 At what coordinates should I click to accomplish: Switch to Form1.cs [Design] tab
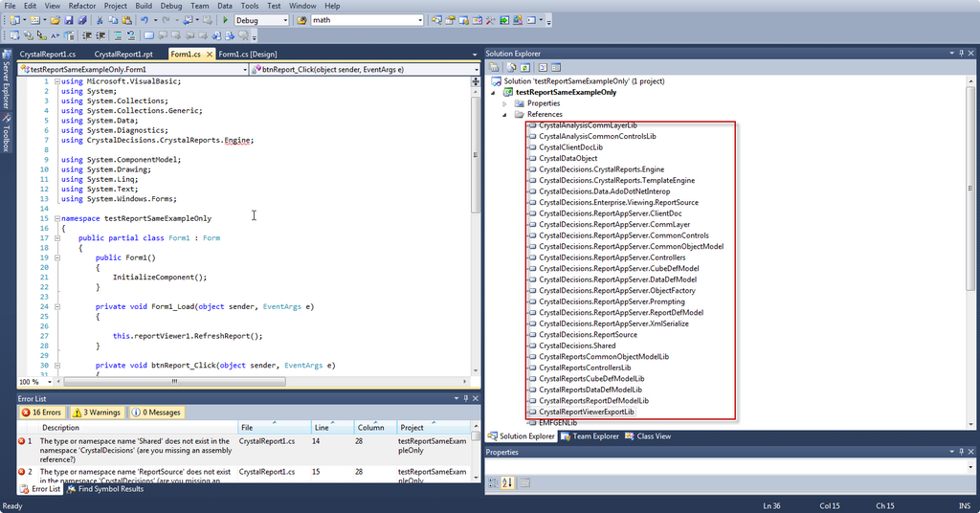[x=248, y=55]
